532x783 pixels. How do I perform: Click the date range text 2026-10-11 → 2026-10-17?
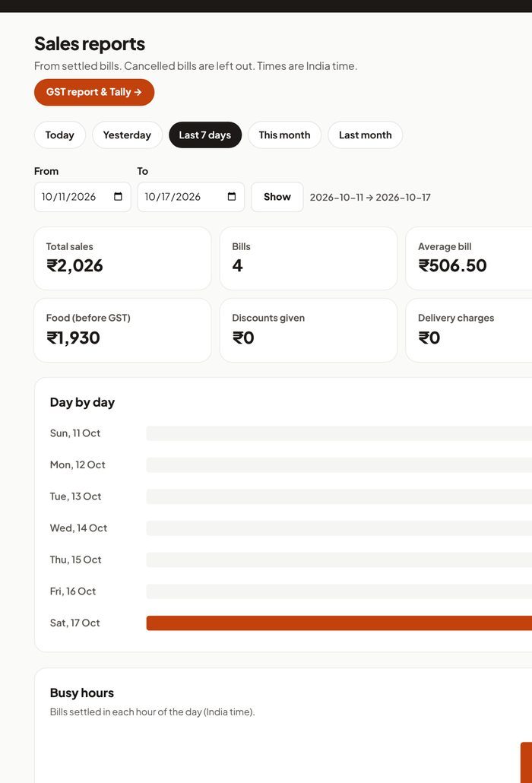click(x=370, y=197)
